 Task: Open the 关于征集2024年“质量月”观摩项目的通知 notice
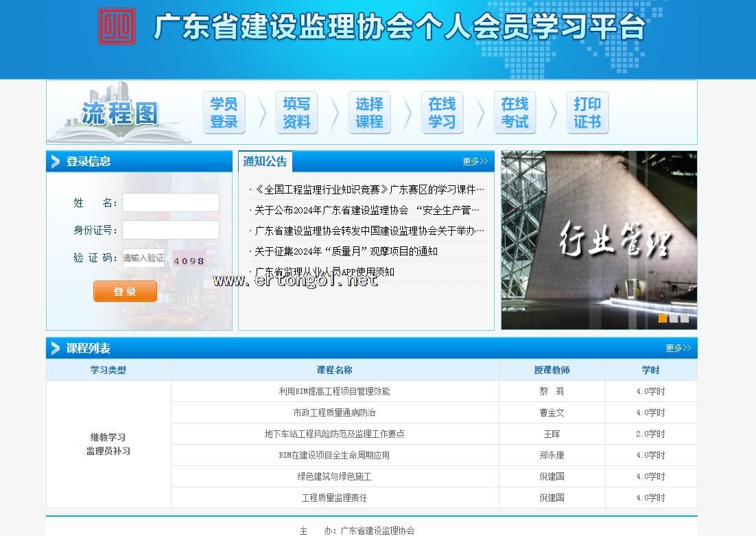coord(346,251)
